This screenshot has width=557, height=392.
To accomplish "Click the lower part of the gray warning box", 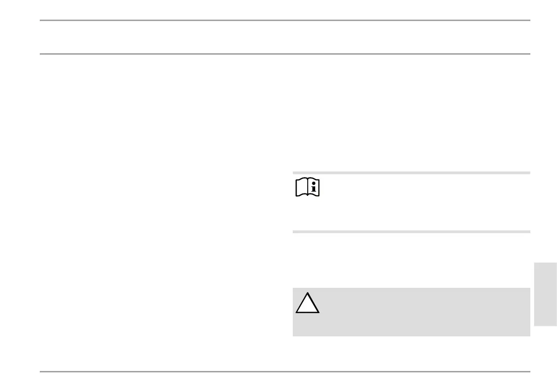I will click(x=412, y=327).
